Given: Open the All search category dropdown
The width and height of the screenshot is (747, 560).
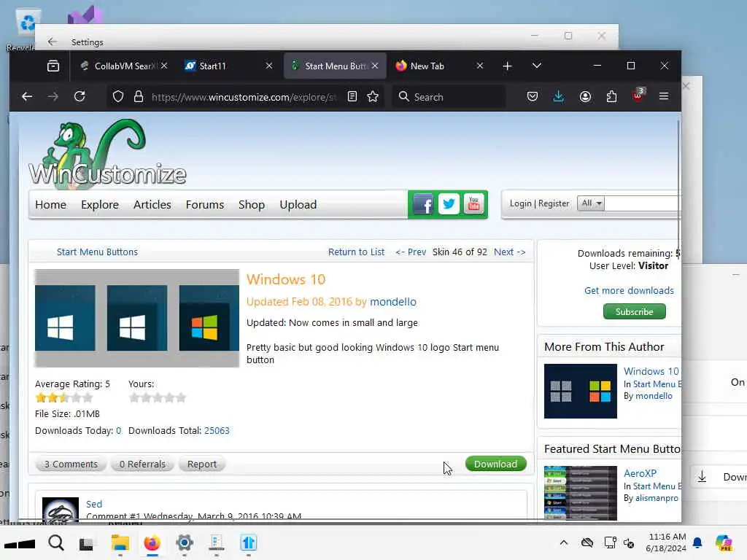Looking at the screenshot, I should (x=590, y=203).
